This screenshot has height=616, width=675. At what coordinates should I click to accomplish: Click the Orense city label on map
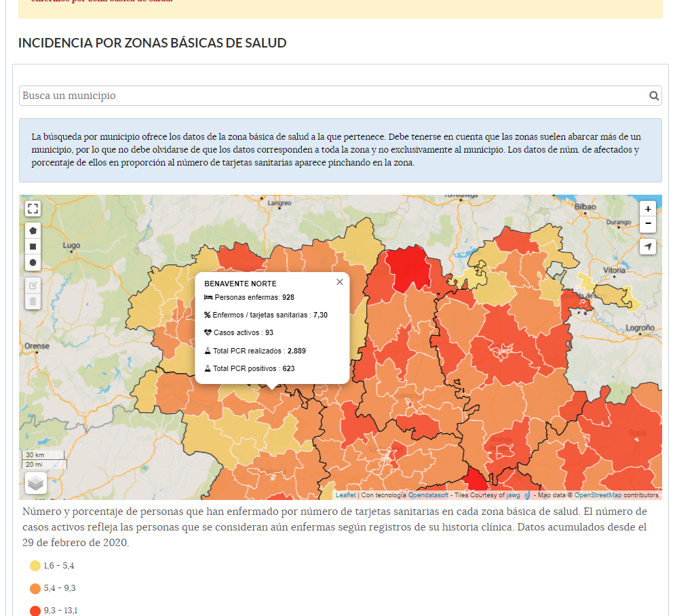click(x=37, y=346)
